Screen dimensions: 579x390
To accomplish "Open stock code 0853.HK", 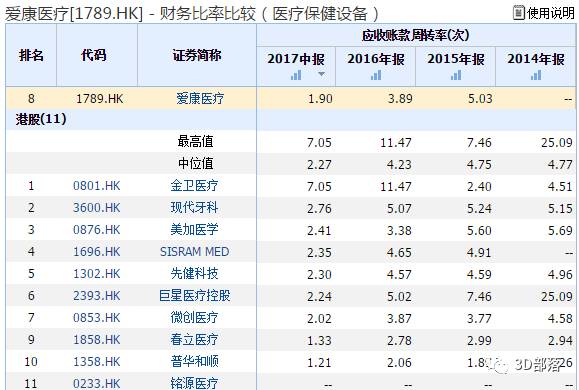I will point(97,318).
